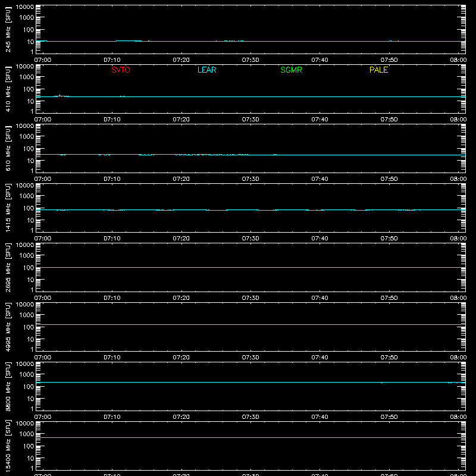
Task: Click 07:20 under the 8800 MHz plot
Action: (181, 417)
